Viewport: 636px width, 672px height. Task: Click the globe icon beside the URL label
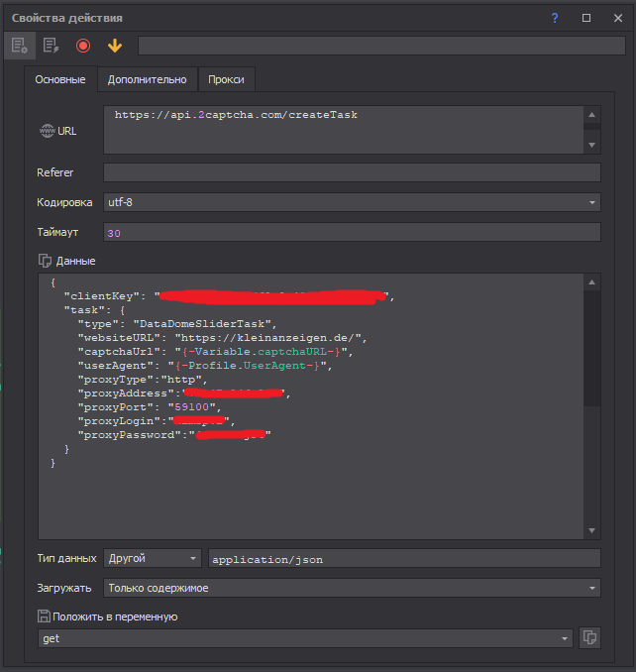(x=47, y=131)
